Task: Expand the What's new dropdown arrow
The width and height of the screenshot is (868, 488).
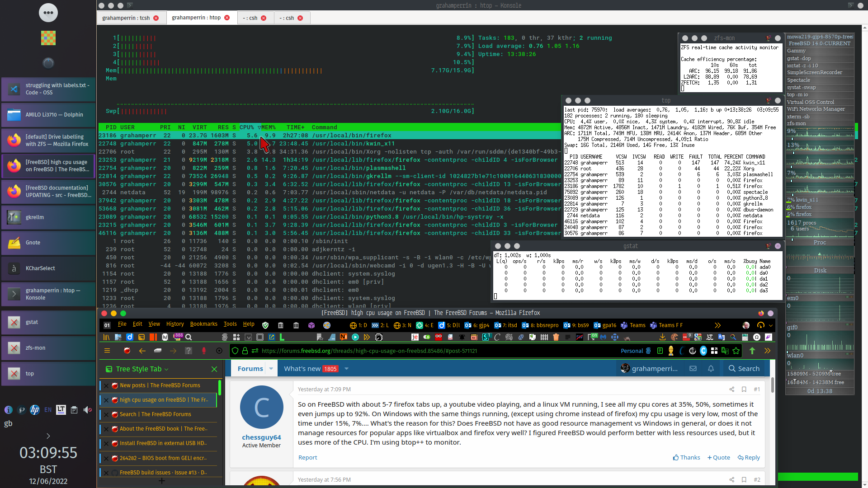Action: 347,369
